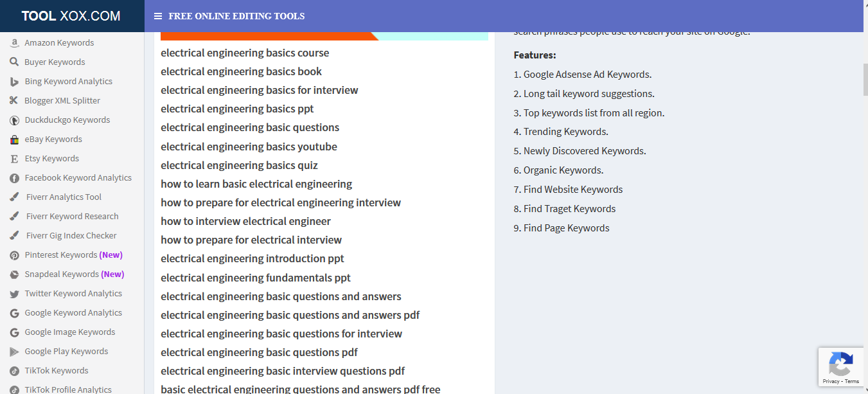
Task: Click the Bing Keyword Analytics icon
Action: (x=14, y=82)
